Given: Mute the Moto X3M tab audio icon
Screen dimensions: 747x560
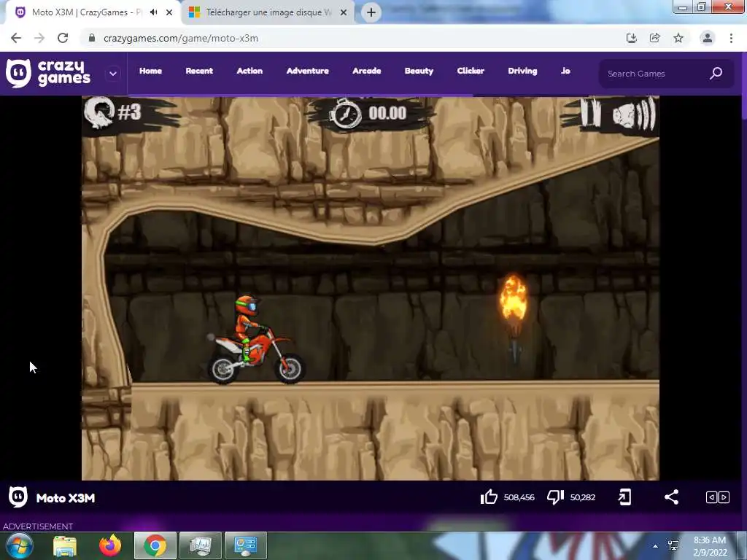Looking at the screenshot, I should point(153,12).
